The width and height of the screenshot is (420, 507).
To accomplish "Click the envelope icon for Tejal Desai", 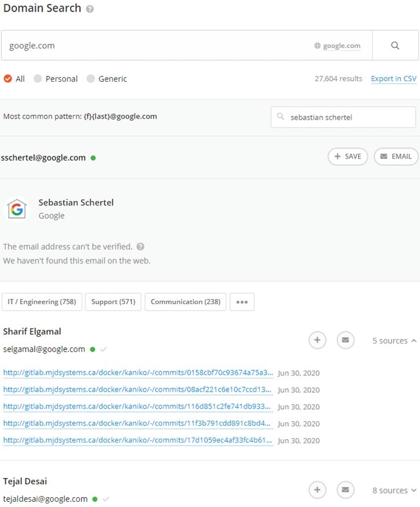I will tap(345, 490).
